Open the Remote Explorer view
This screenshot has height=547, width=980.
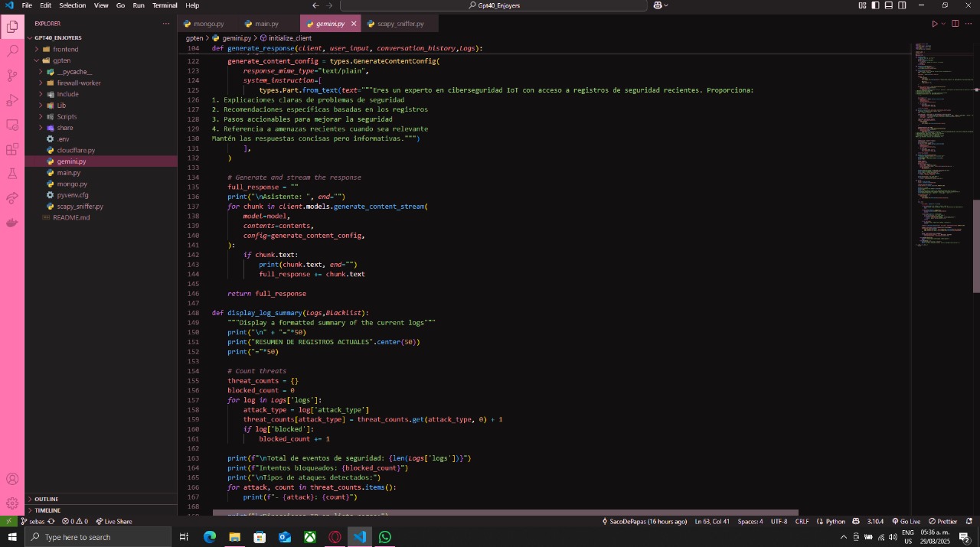click(12, 125)
